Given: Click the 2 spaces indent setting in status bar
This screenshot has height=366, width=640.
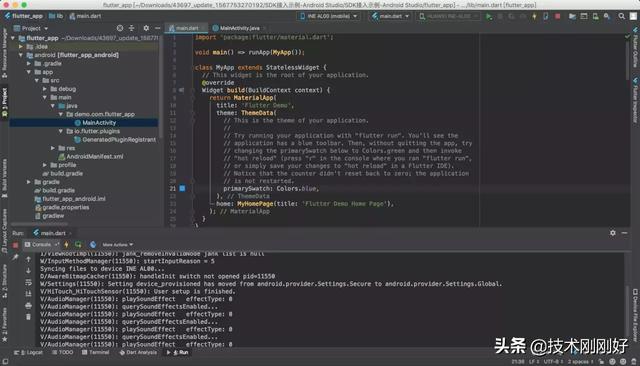Looking at the screenshot, I should tap(580, 362).
